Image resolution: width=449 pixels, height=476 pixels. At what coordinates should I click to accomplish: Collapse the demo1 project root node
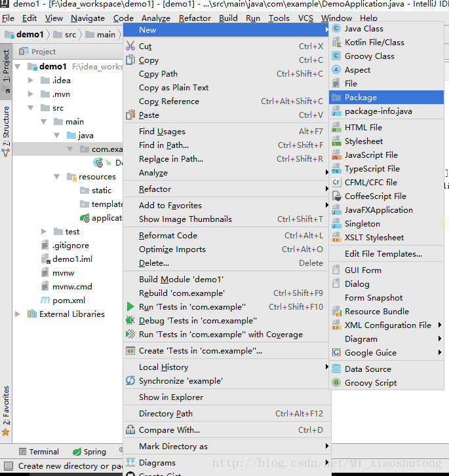coord(18,66)
